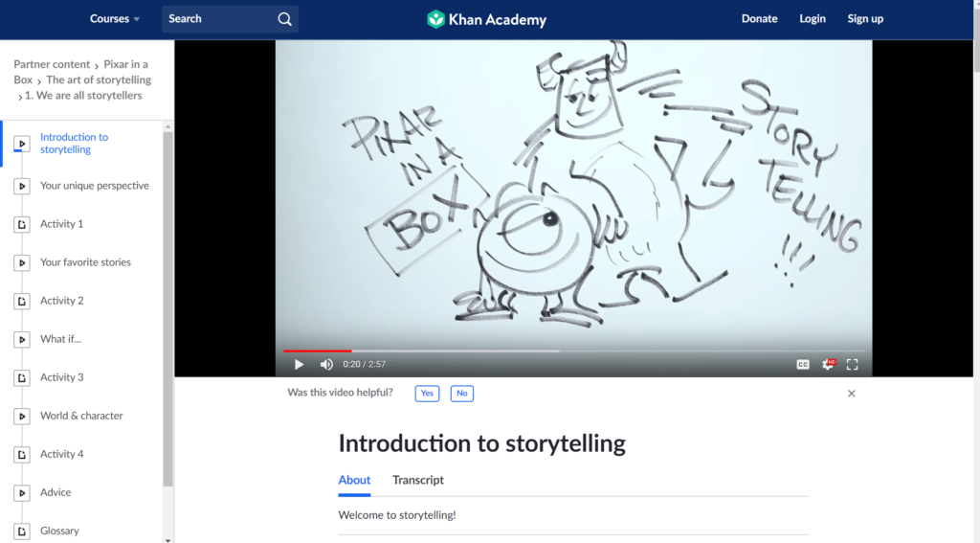
Task: Click document icon next to Glossary
Action: click(22, 532)
